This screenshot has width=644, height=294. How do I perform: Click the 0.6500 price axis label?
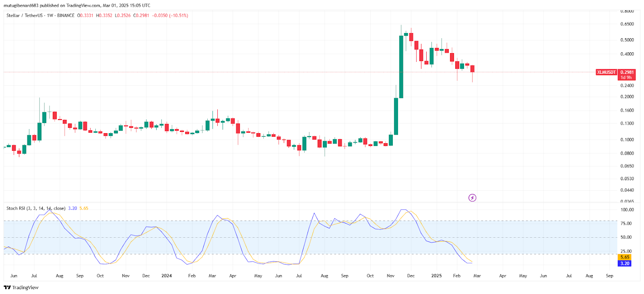click(x=627, y=24)
